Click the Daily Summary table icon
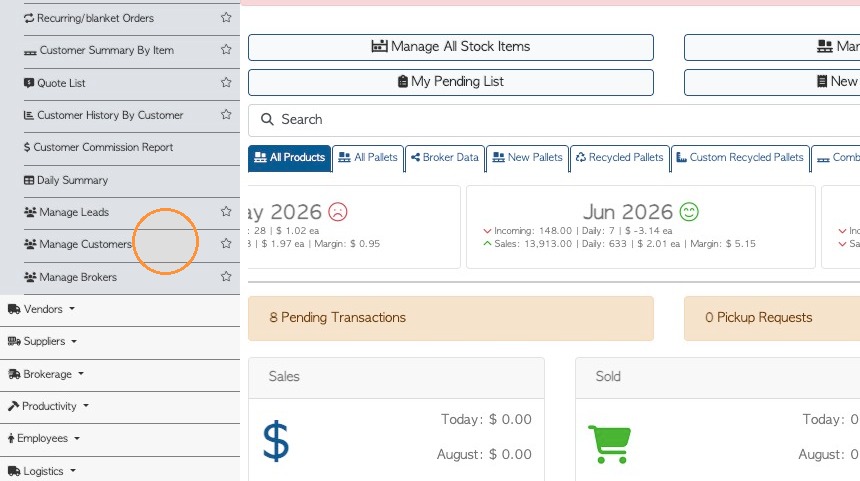Image resolution: width=860 pixels, height=481 pixels. (29, 180)
